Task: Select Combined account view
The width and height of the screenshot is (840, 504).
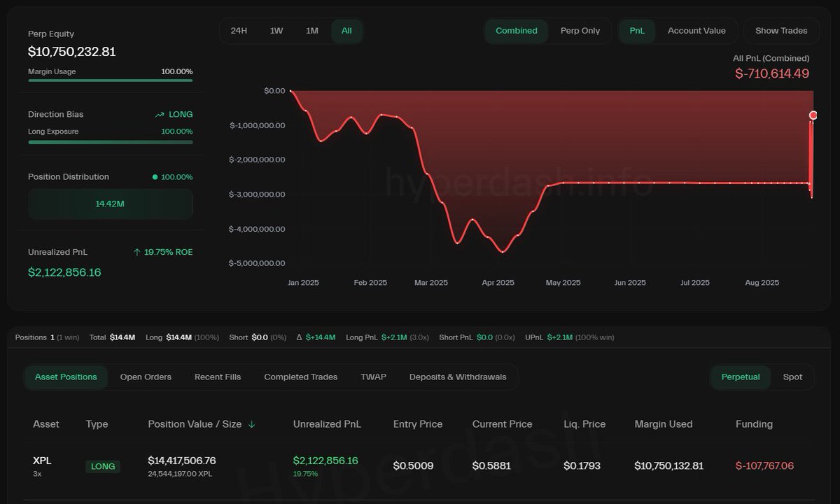Action: (x=517, y=31)
